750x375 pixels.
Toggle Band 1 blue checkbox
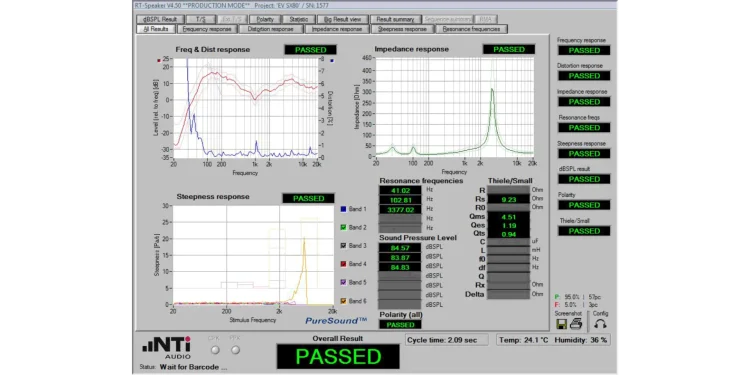click(343, 209)
